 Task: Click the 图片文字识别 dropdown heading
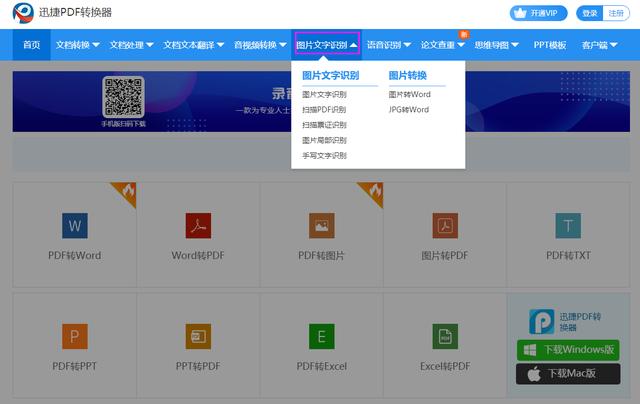coord(331,75)
